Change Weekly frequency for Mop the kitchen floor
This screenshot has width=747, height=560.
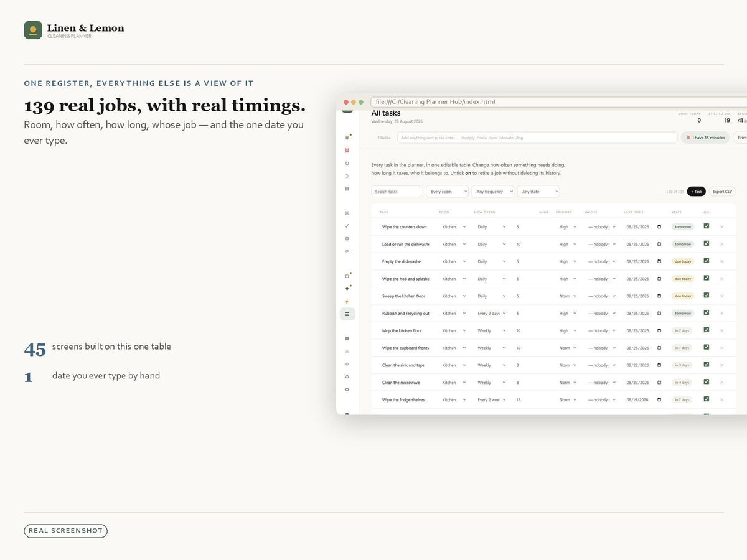492,331
